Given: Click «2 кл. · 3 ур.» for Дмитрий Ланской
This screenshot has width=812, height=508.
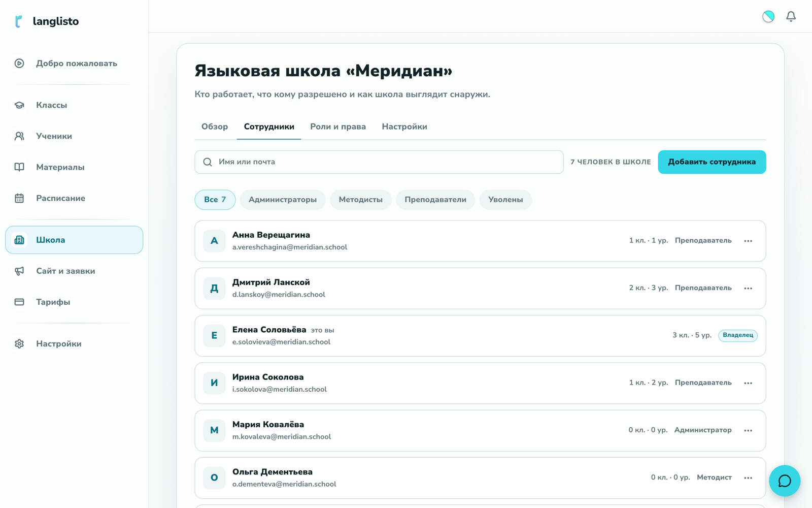Looking at the screenshot, I should pos(649,288).
